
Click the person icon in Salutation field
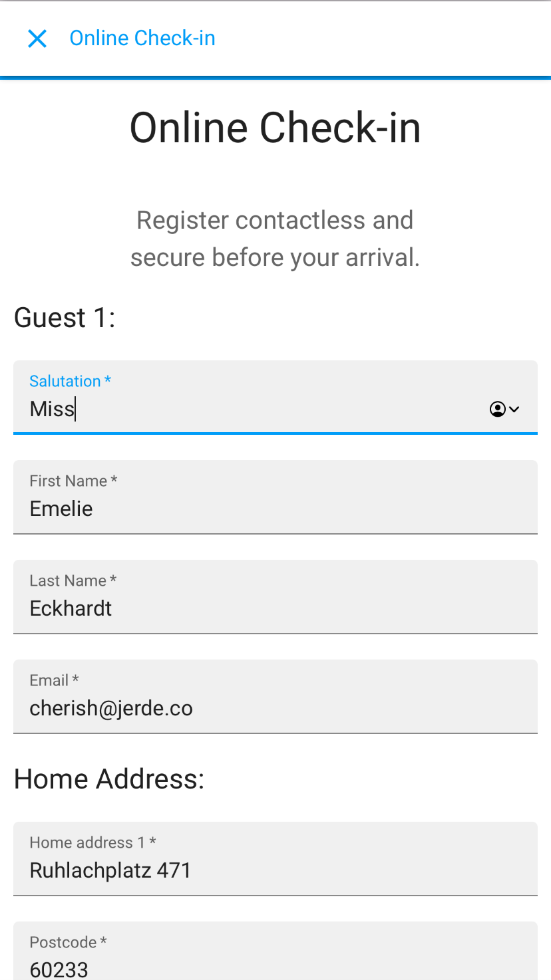click(497, 410)
